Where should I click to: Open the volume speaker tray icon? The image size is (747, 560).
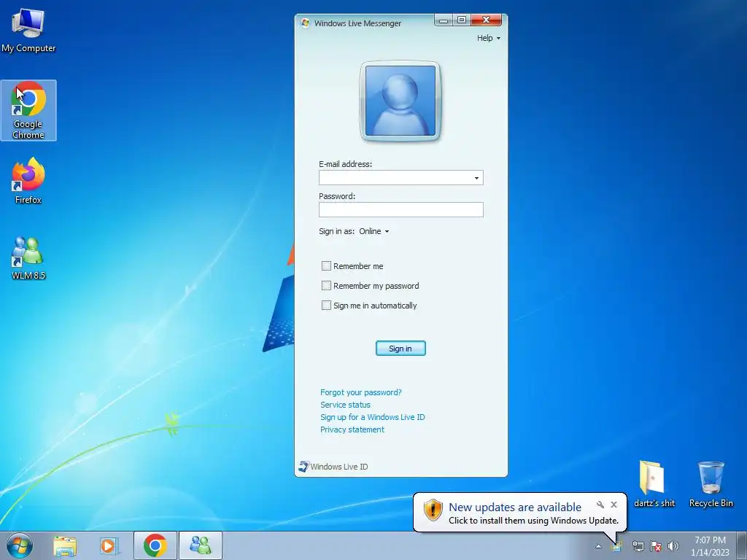(x=673, y=546)
